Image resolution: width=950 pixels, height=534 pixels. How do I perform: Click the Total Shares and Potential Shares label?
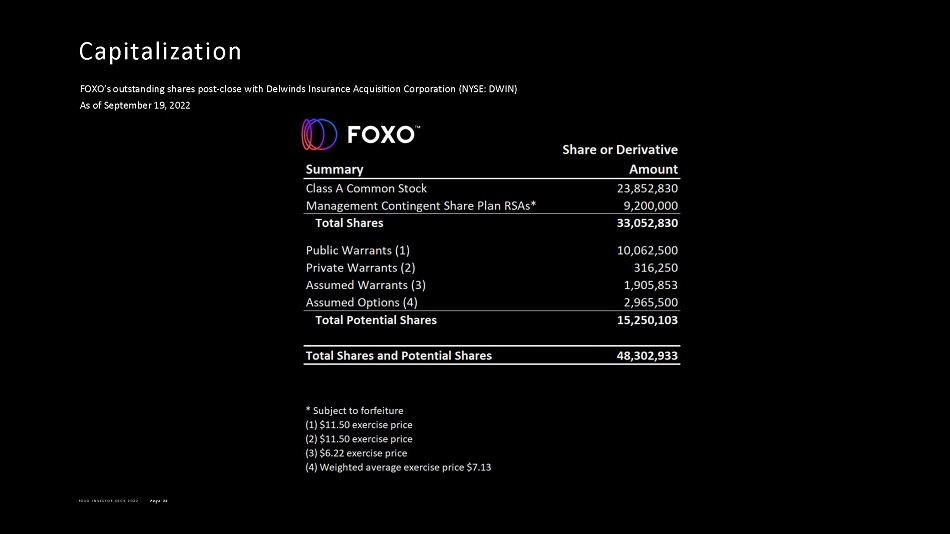tap(399, 356)
